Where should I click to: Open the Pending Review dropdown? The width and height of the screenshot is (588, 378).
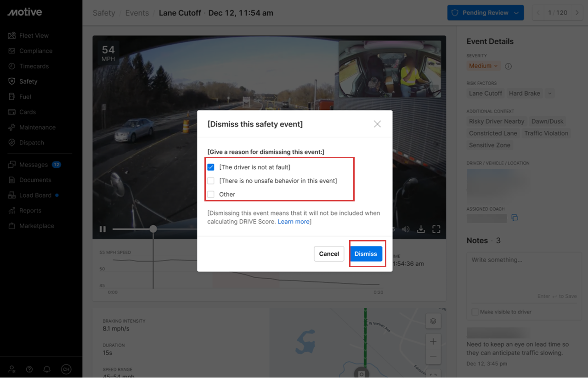486,13
